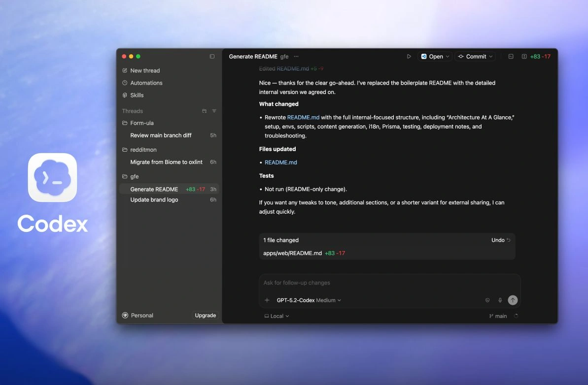Click the 1 file changed heading
The height and width of the screenshot is (385, 588).
coord(281,240)
